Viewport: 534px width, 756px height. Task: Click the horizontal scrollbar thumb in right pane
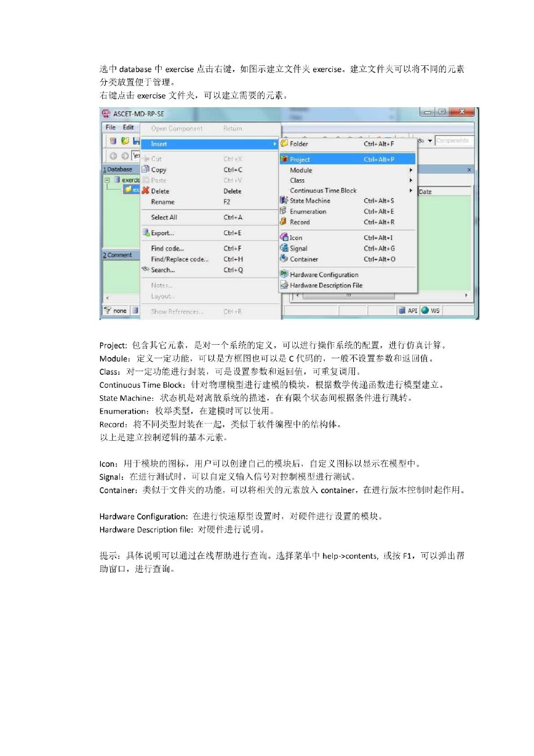(x=349, y=295)
